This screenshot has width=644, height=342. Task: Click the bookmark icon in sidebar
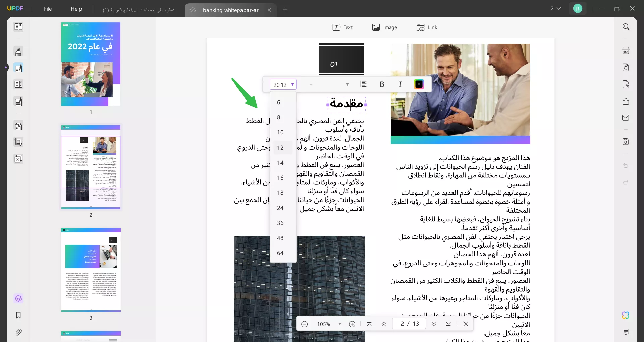[18, 316]
